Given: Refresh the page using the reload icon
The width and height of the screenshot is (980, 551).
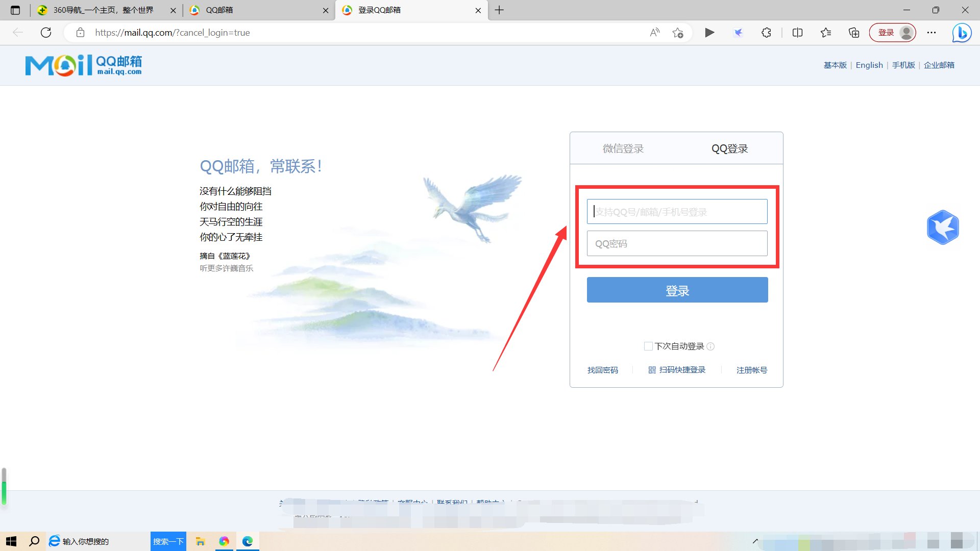Looking at the screenshot, I should coord(46,32).
